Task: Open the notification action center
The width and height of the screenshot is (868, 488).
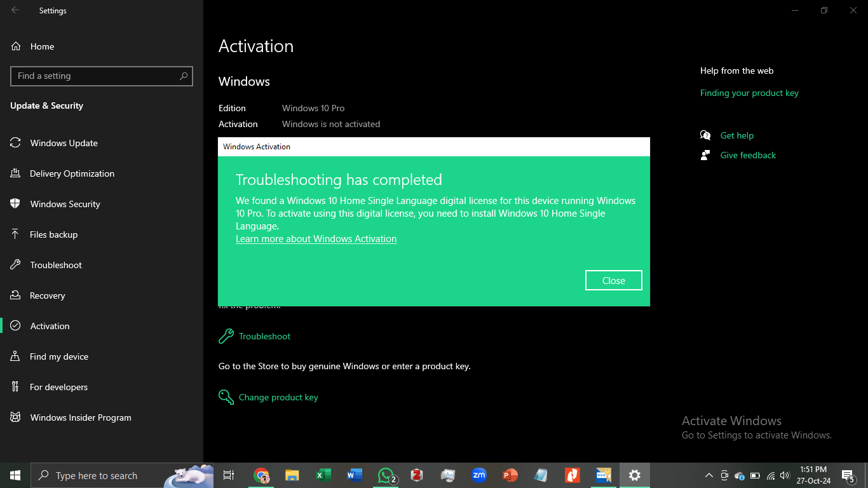Action: click(x=848, y=475)
